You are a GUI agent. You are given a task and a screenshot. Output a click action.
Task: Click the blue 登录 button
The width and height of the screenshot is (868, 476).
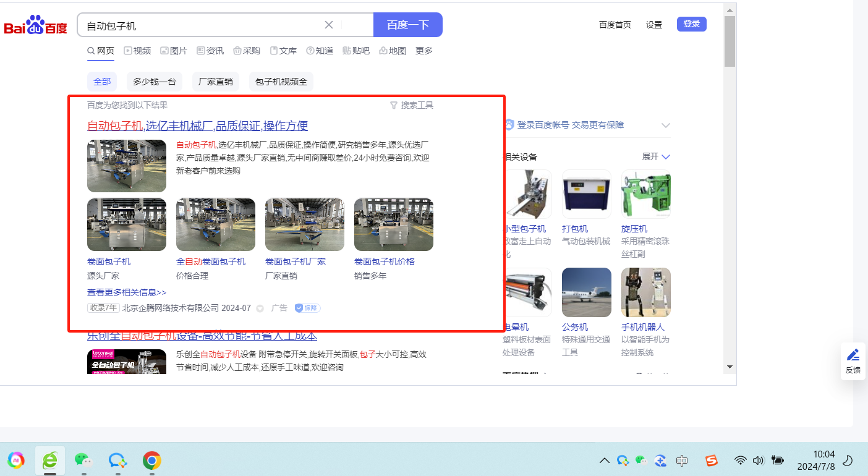tap(692, 24)
